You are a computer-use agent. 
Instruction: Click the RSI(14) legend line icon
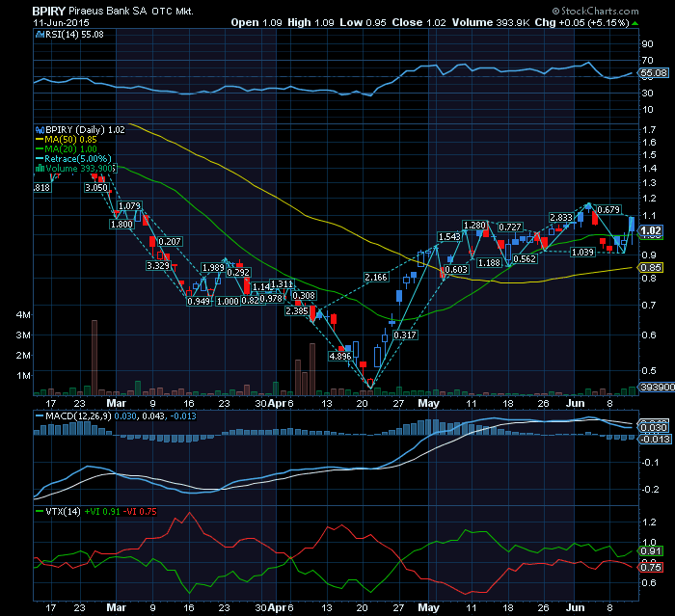[x=40, y=35]
